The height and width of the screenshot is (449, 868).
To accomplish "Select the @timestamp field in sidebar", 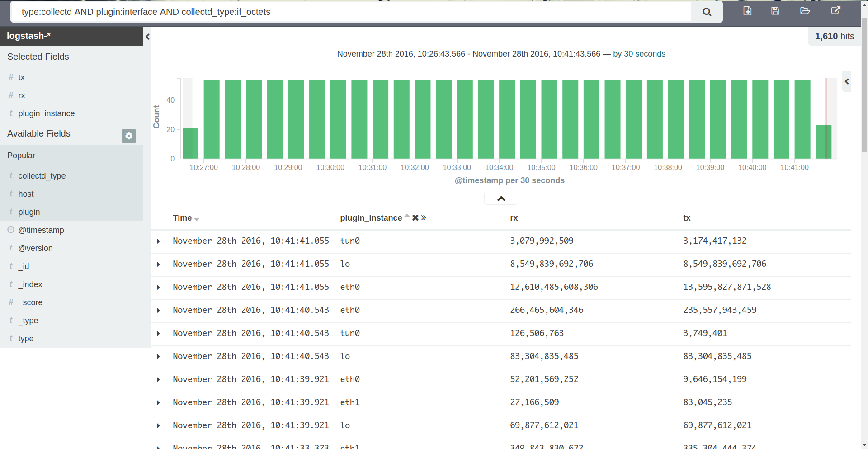I will tap(41, 230).
